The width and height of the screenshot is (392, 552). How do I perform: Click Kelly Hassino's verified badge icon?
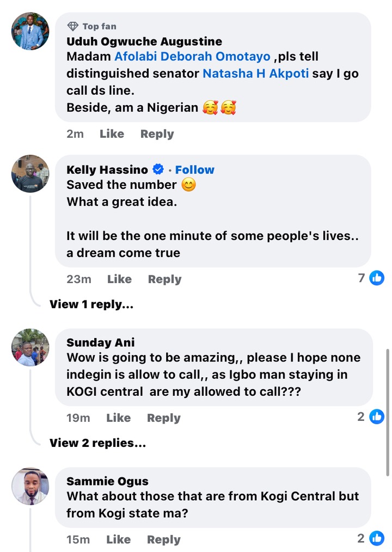click(158, 169)
